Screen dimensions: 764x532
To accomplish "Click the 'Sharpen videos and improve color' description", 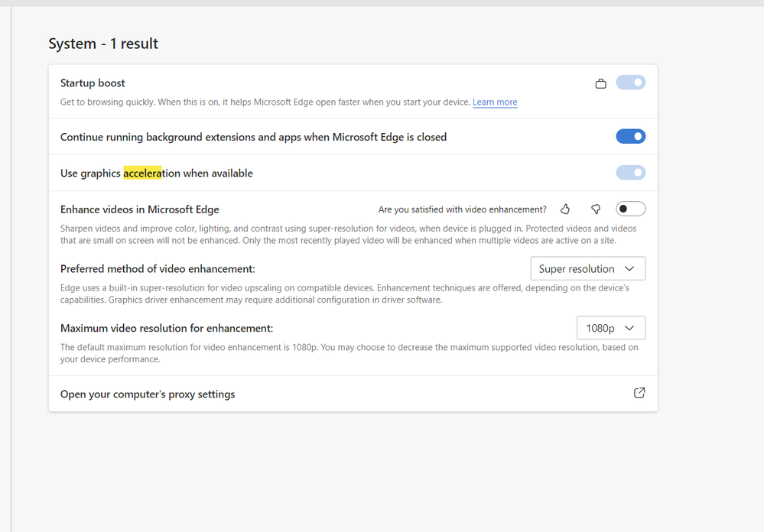I will (349, 235).
